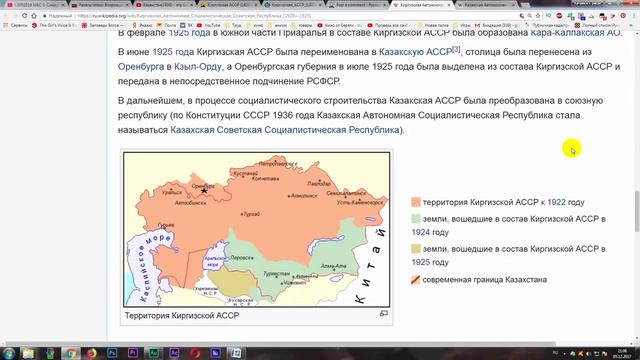Open the '1925 года' link in February sentence
640x360 pixels.
coord(189,33)
